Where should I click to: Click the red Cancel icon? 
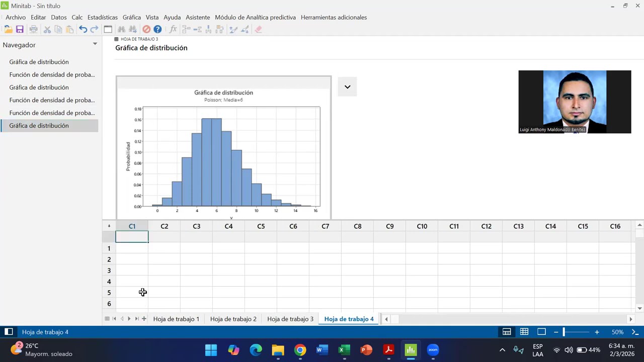tap(146, 30)
